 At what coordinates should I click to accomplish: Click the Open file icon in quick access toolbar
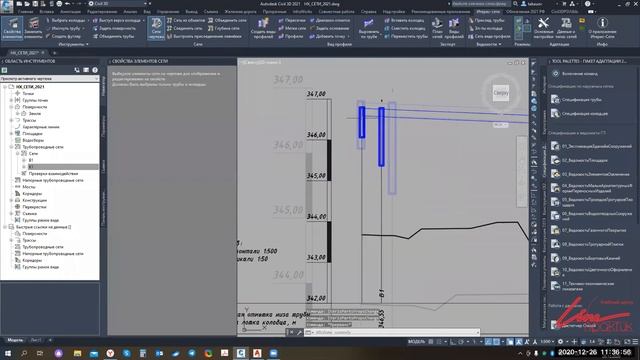pyautogui.click(x=27, y=4)
